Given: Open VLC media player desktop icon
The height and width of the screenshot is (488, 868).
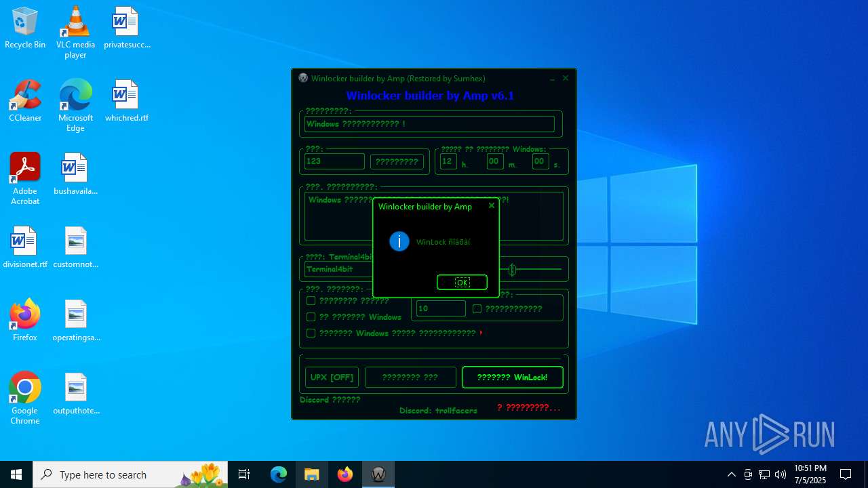Looking at the screenshot, I should coord(75,33).
